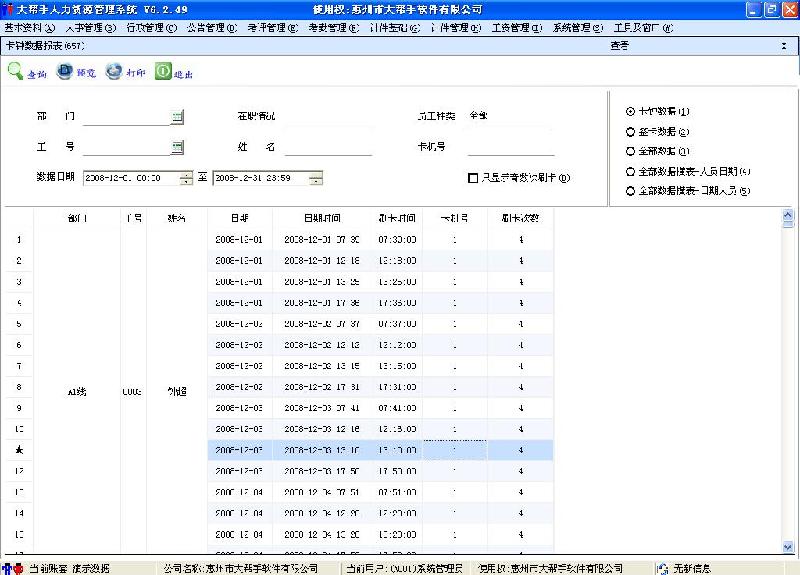Click the 预览 preview icon in toolbar
The image size is (800, 575).
65,72
